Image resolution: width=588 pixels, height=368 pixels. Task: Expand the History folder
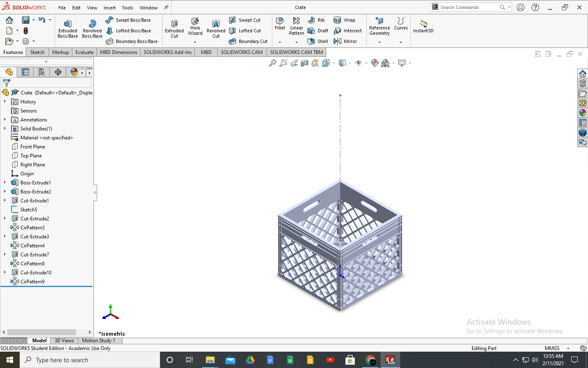(x=5, y=102)
